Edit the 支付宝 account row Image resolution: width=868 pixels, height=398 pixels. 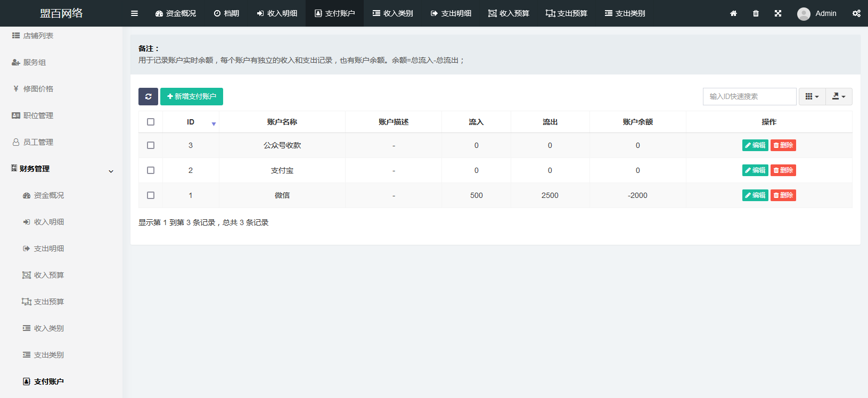[x=755, y=170]
